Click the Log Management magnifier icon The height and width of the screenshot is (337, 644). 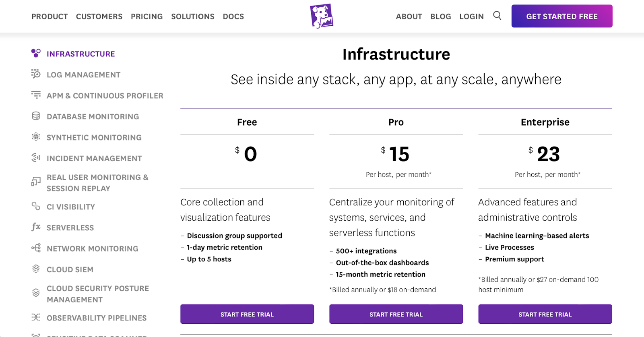[36, 74]
